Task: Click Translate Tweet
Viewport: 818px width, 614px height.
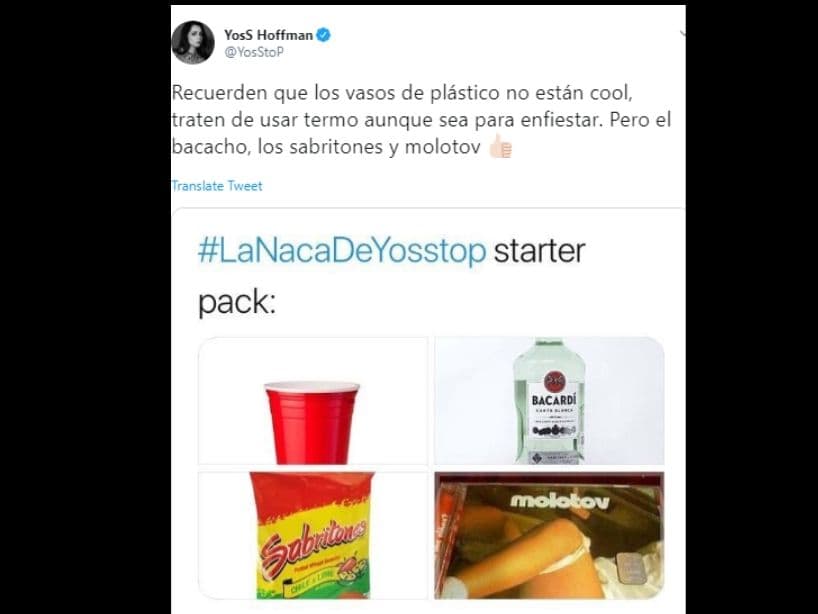Action: [217, 186]
